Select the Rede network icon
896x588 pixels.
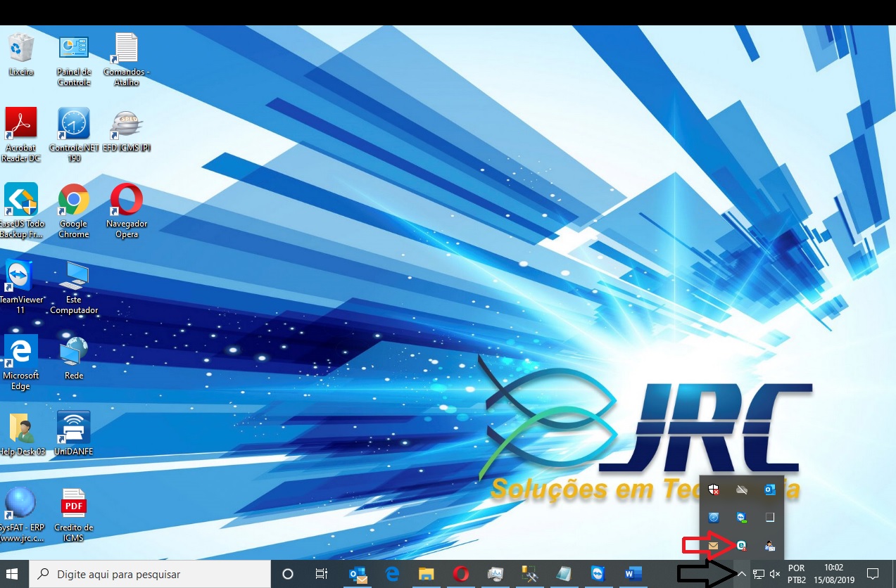74,358
